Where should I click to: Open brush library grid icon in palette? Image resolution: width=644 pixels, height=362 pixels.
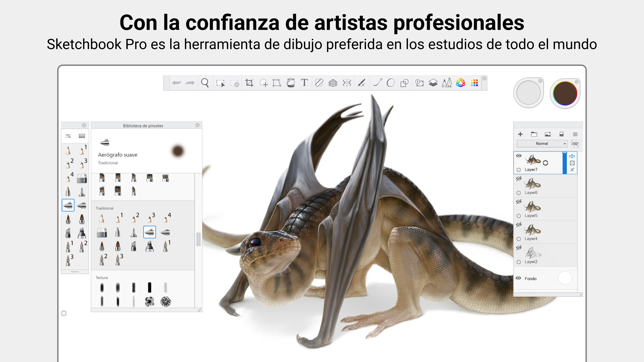click(x=82, y=136)
